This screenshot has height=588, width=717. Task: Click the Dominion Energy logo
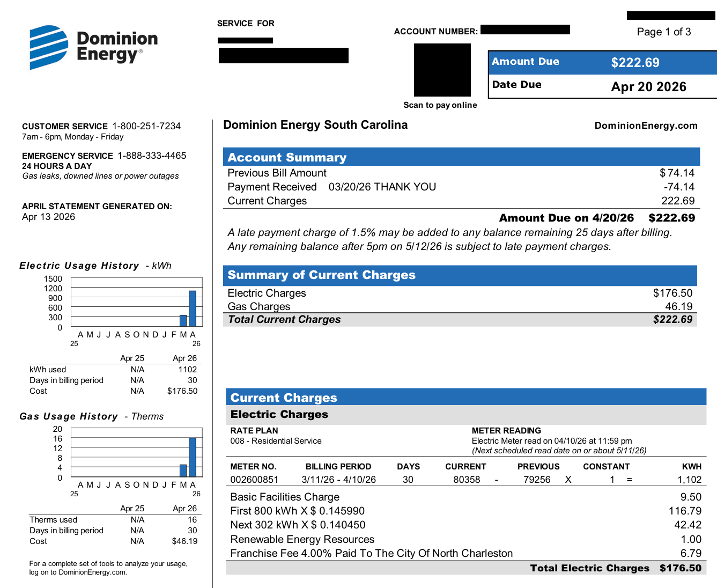94,47
